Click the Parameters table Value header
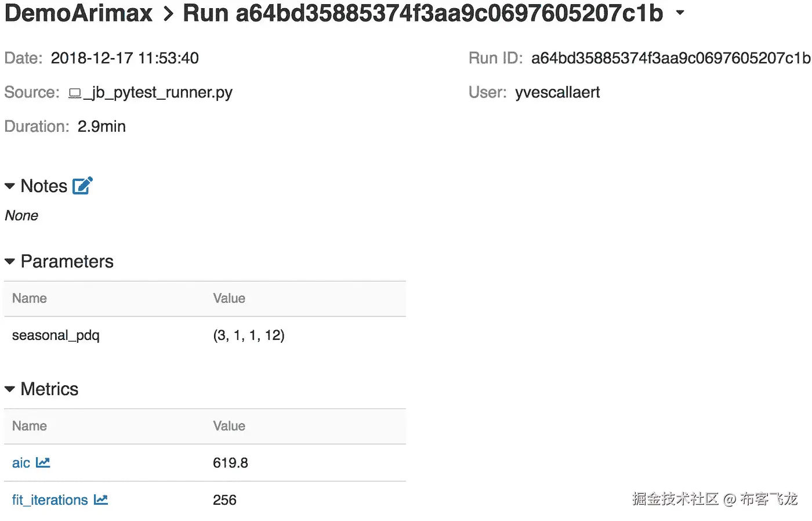This screenshot has width=812, height=521. [229, 298]
